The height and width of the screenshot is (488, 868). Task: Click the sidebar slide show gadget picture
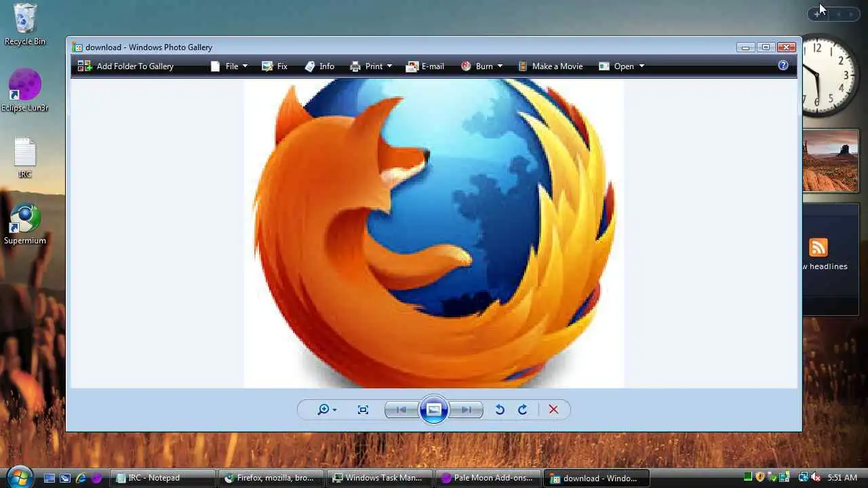(x=831, y=161)
